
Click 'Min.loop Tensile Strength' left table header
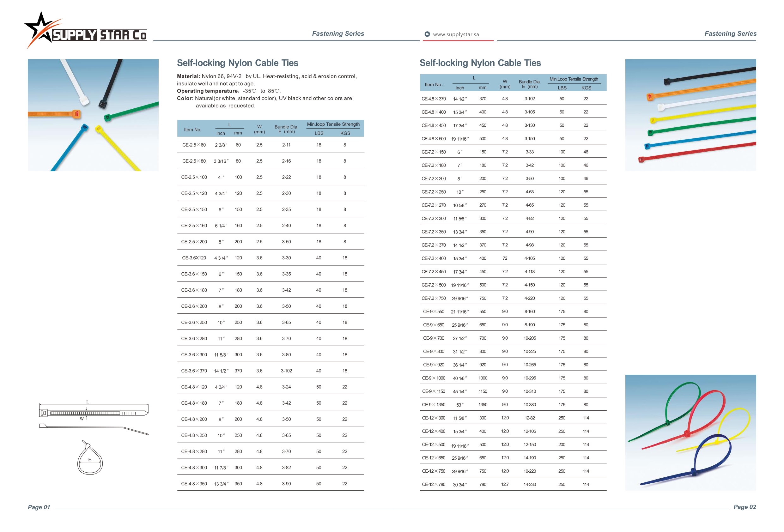[333, 124]
